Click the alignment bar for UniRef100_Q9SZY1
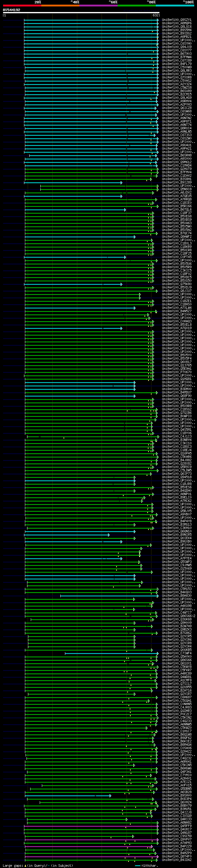 [91, 20]
